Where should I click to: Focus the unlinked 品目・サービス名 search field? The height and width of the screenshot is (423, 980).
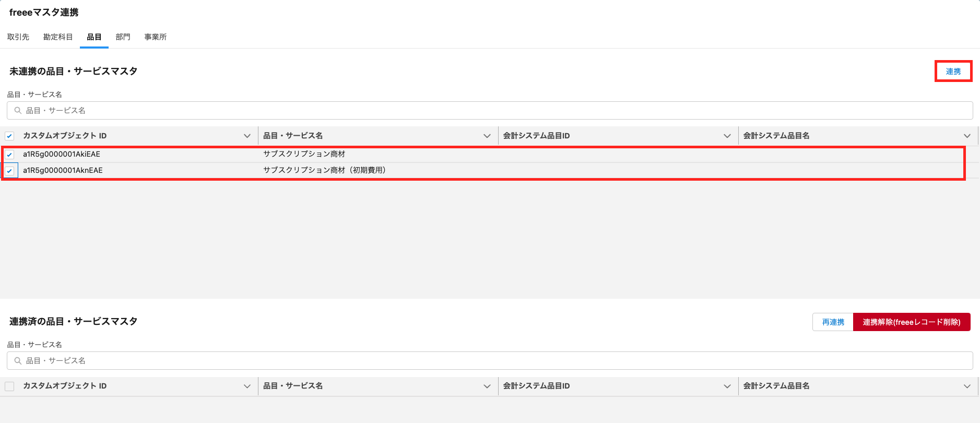[490, 111]
